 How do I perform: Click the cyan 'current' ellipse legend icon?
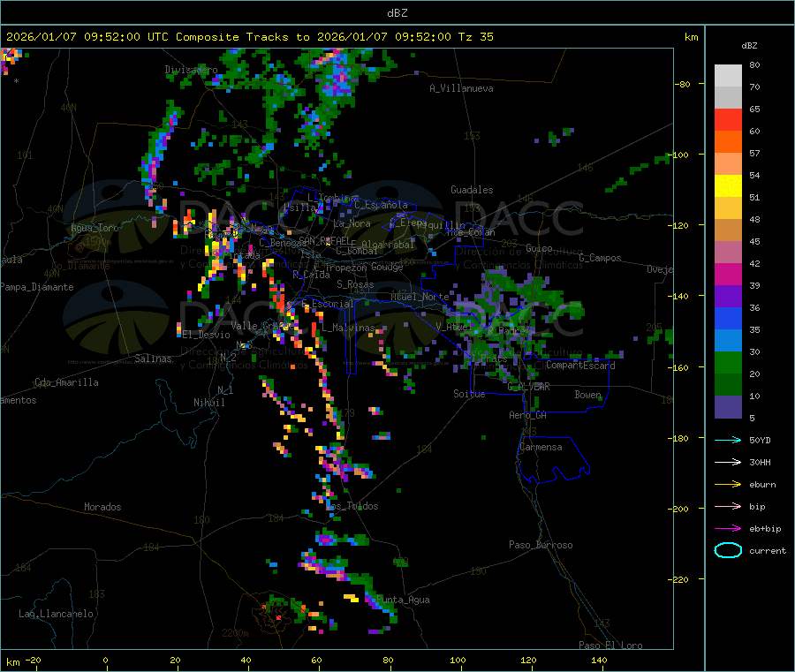(x=728, y=550)
